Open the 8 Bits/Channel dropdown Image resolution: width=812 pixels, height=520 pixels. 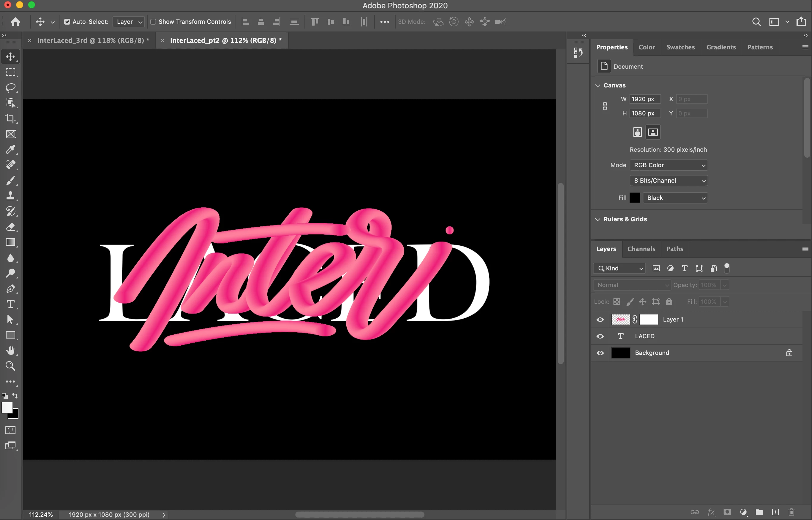coord(669,181)
